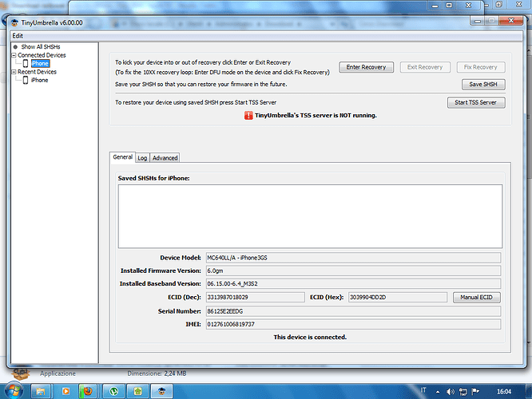Collapse the Recent Devices tree node
Image resolution: width=532 pixels, height=399 pixels.
pos(14,72)
